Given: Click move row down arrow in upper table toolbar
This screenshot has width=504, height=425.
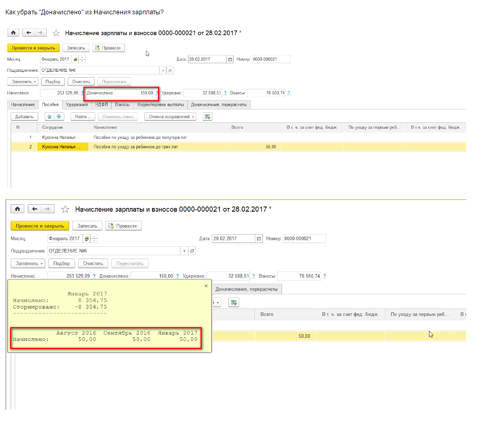Looking at the screenshot, I should 59,116.
